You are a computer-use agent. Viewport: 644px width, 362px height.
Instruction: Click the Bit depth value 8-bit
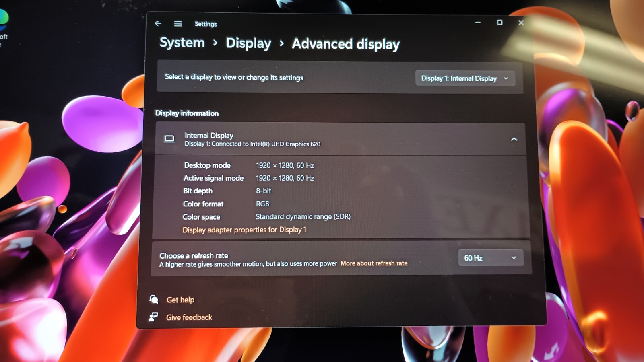(x=264, y=191)
